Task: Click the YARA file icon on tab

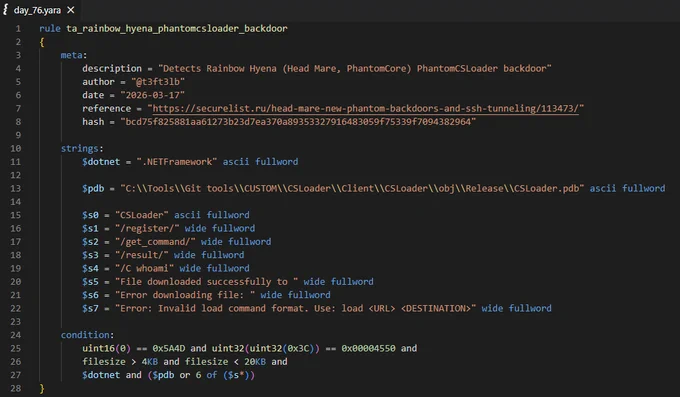Action: point(5,10)
